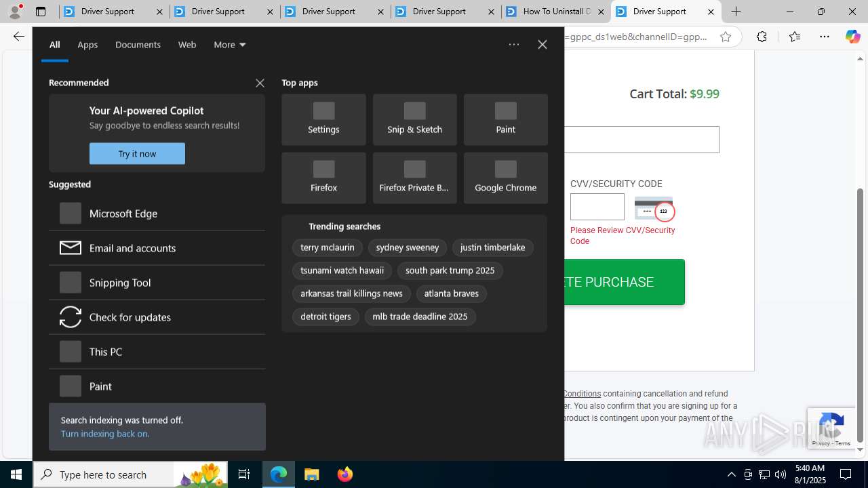Search trending atlanta braves
The height and width of the screenshot is (488, 868).
point(451,294)
